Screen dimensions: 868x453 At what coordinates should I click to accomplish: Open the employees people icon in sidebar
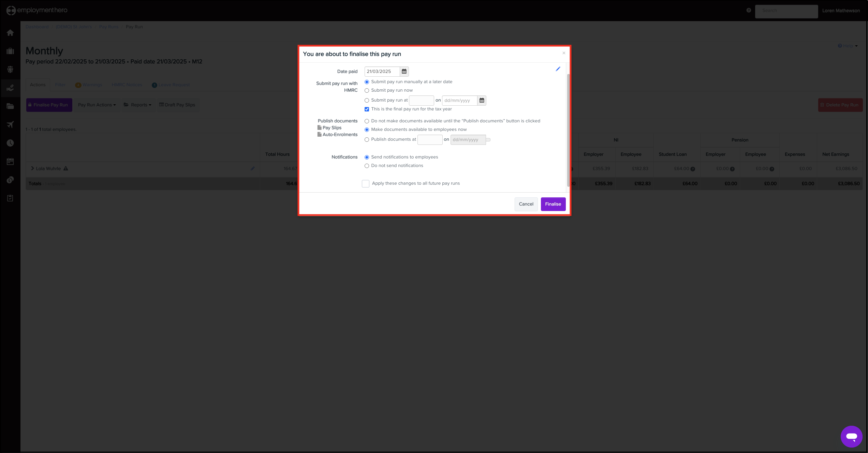click(10, 70)
